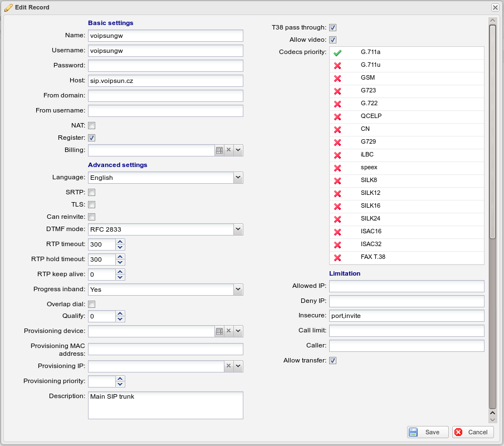This screenshot has height=446, width=504.
Task: Clear Provisioning IP with X icon
Action: point(228,366)
